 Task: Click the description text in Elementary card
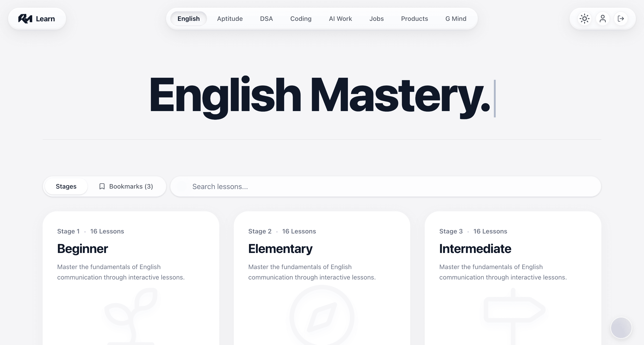[x=312, y=272]
